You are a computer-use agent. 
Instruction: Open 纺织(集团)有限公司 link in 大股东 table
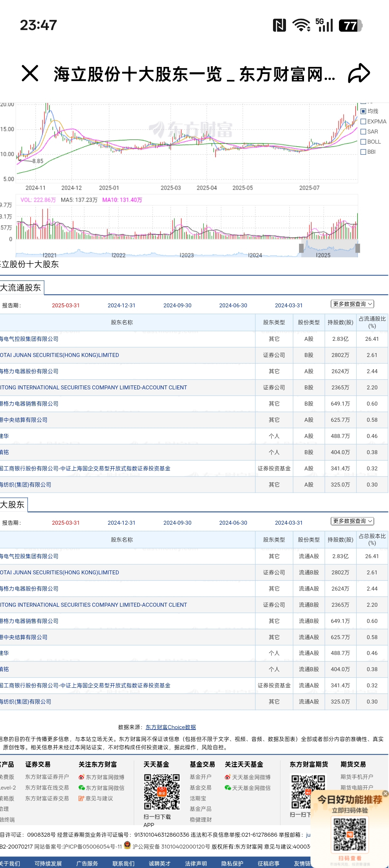[x=26, y=701]
